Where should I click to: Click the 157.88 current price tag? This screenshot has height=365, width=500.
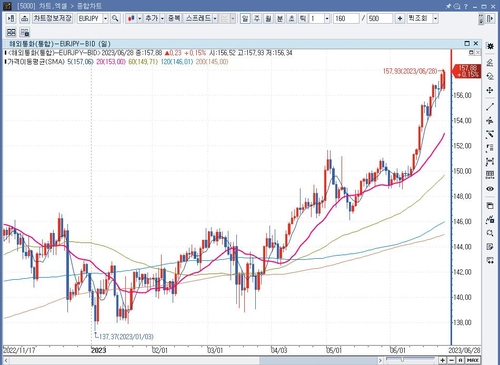click(x=466, y=71)
